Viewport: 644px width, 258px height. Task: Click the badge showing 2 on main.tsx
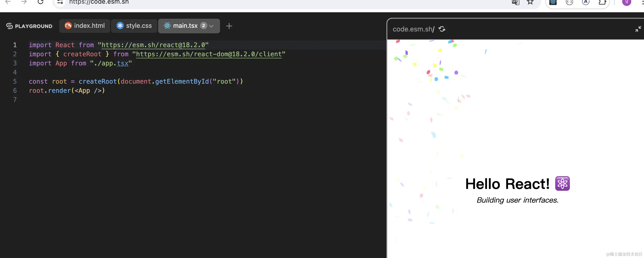coord(203,26)
